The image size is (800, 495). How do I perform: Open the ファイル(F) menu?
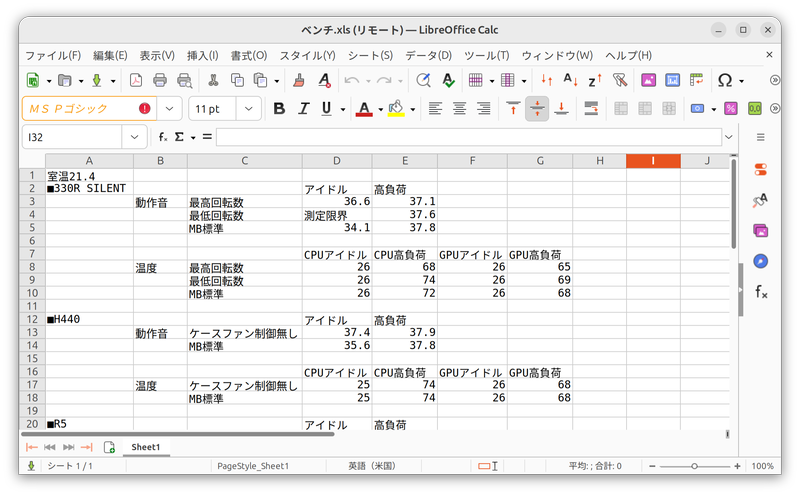53,55
